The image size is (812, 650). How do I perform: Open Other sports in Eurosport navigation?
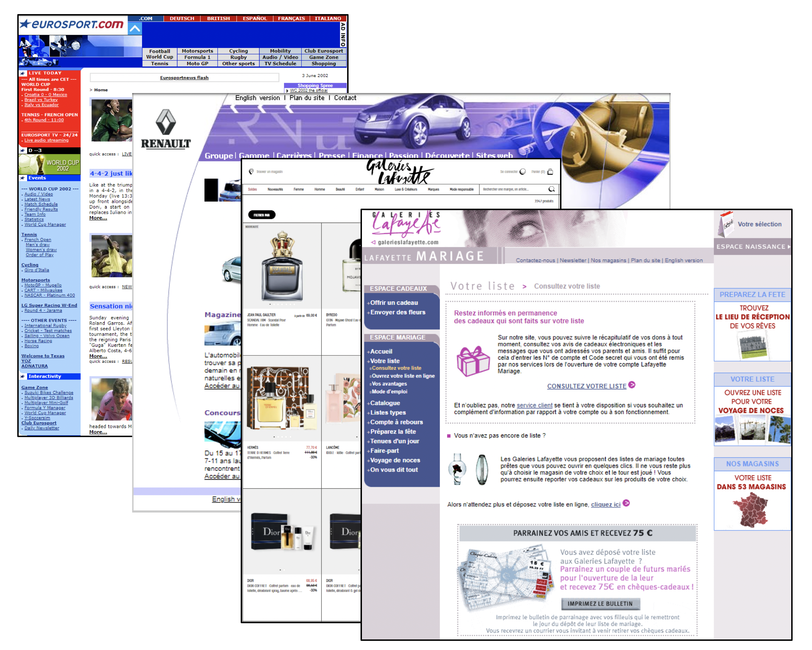[238, 64]
